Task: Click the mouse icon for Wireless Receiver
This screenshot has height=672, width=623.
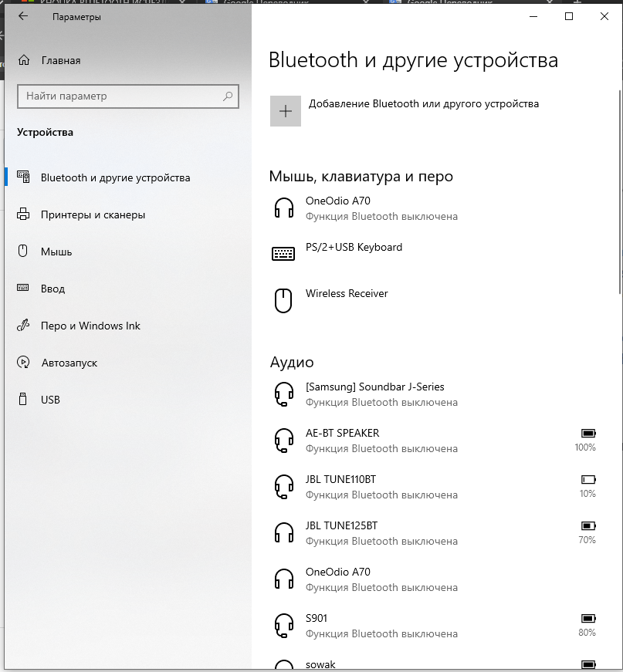Action: click(x=285, y=300)
